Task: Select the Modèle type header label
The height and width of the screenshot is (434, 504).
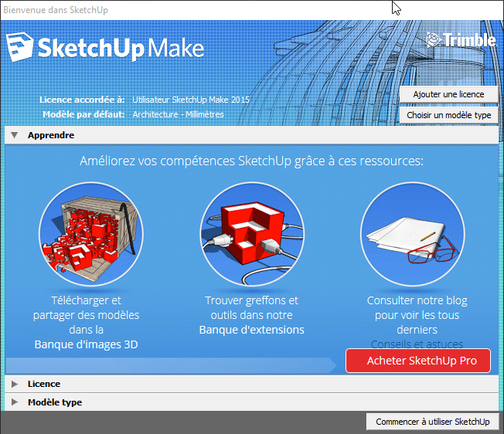Action: pos(54,402)
